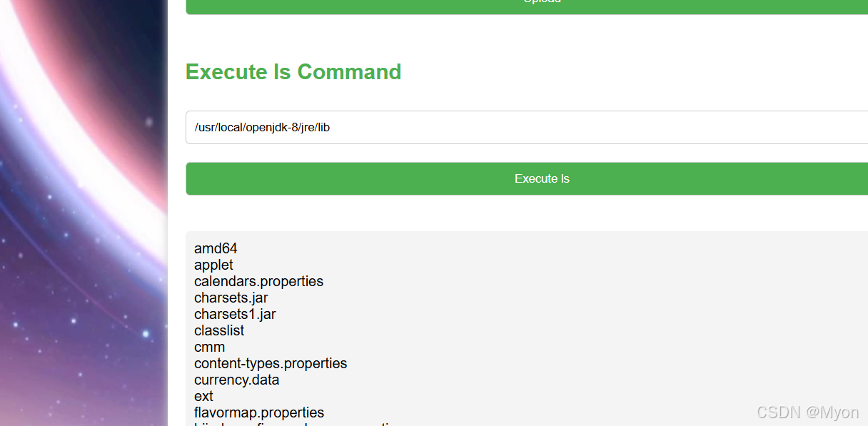The height and width of the screenshot is (426, 868).
Task: Click the Execute ls button
Action: click(x=527, y=178)
